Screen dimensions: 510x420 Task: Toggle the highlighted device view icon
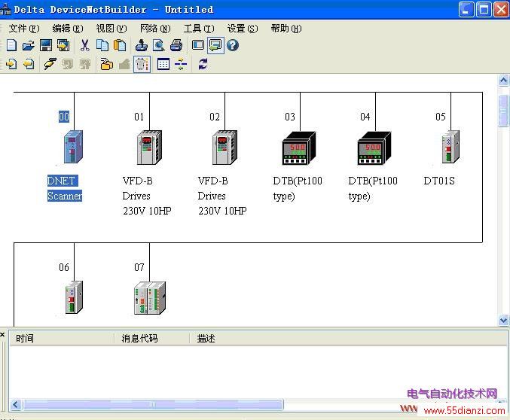coord(142,64)
